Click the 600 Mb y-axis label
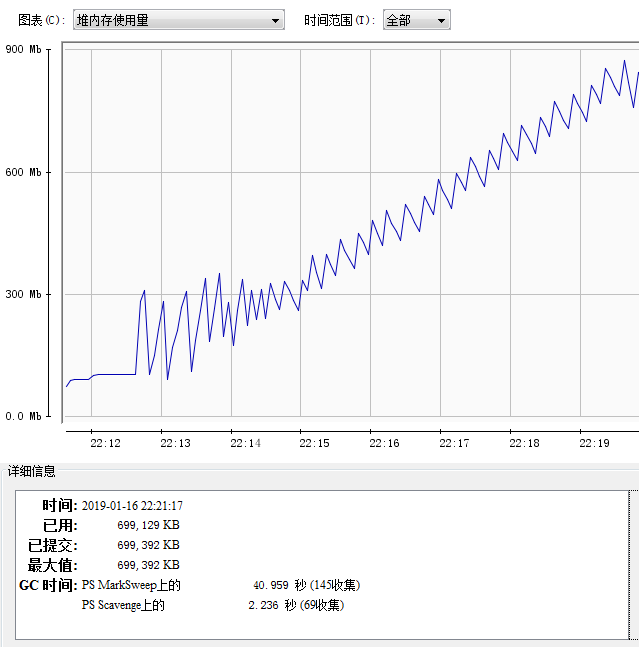 (23, 172)
